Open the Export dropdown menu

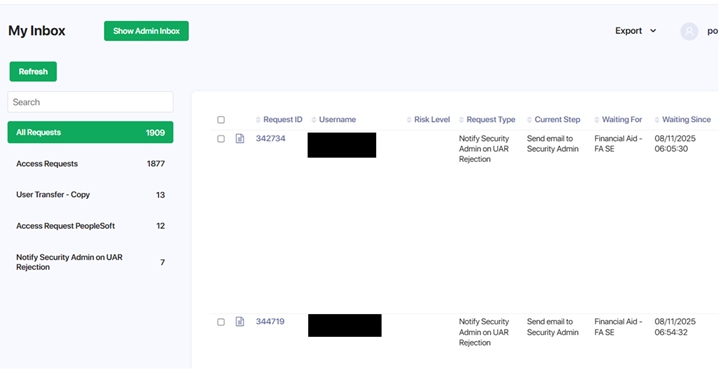click(x=636, y=31)
